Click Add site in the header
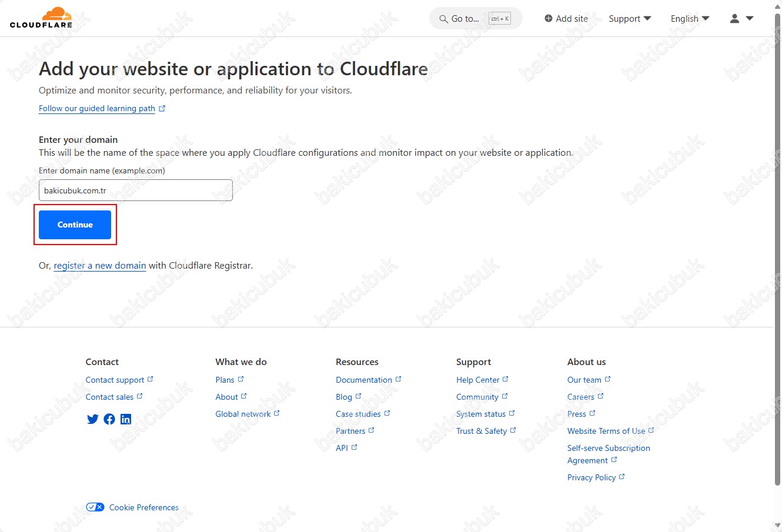 click(x=566, y=18)
